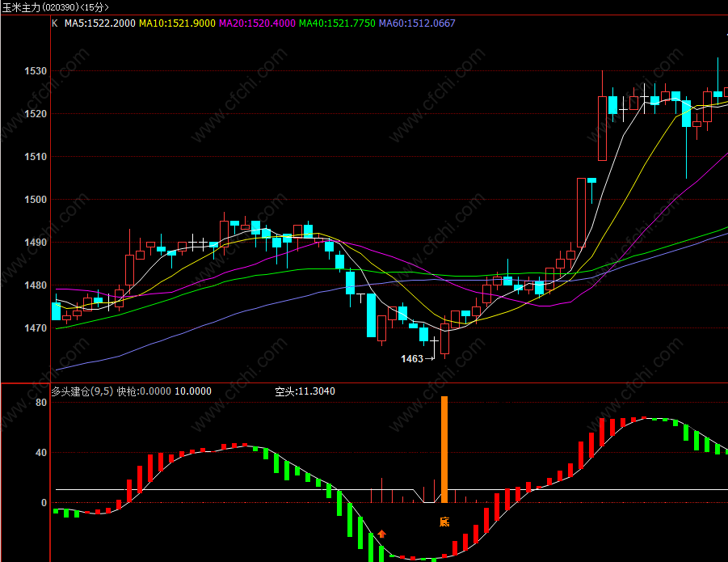
Task: Click the 1480 price axis label
Action: (36, 285)
